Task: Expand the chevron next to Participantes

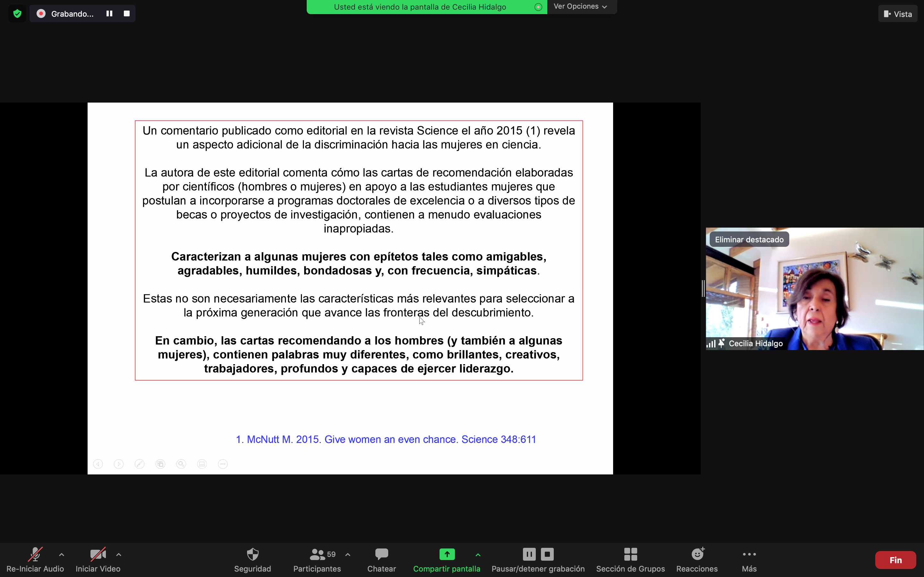Action: tap(347, 555)
